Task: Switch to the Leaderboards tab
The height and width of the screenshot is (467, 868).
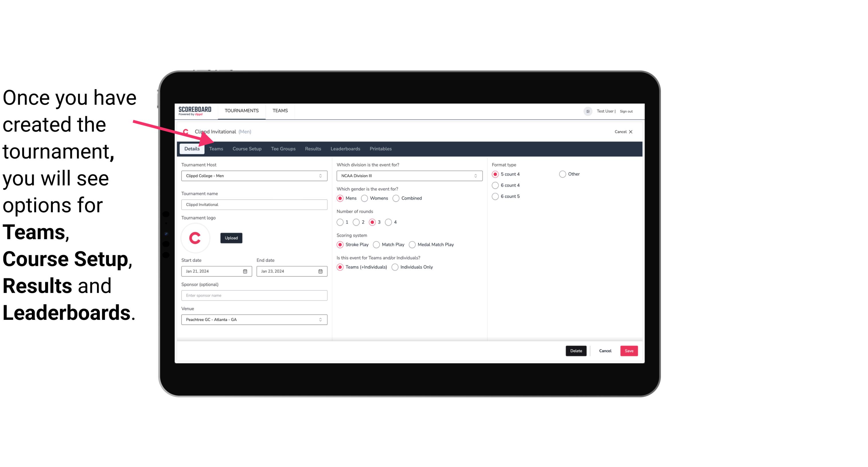Action: [345, 148]
